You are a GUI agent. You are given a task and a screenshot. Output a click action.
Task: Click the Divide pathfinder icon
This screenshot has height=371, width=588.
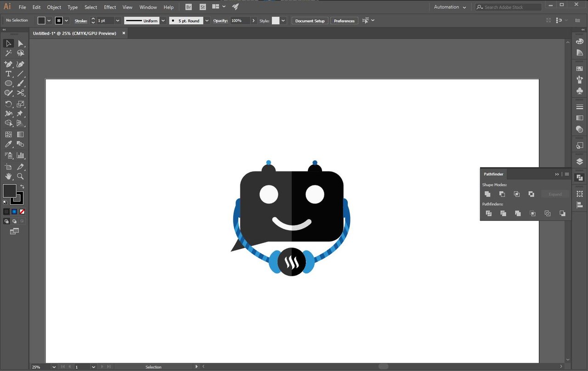click(x=489, y=214)
